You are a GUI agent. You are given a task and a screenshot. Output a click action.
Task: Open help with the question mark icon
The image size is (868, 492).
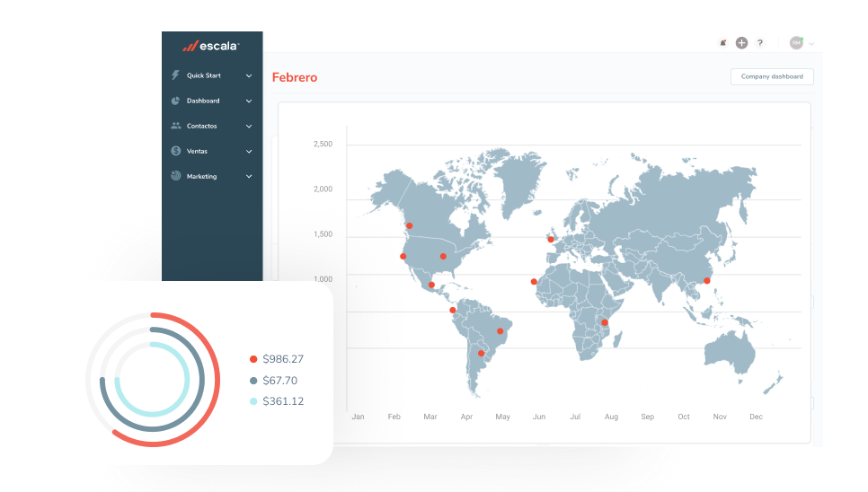[x=760, y=42]
